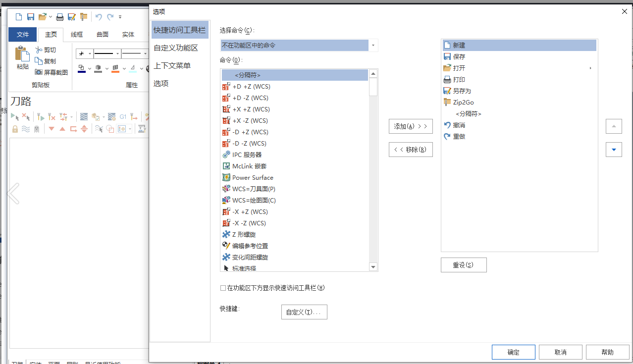
Task: Click the Print icon in Mastercam's title toolbar
Action: 60,17
